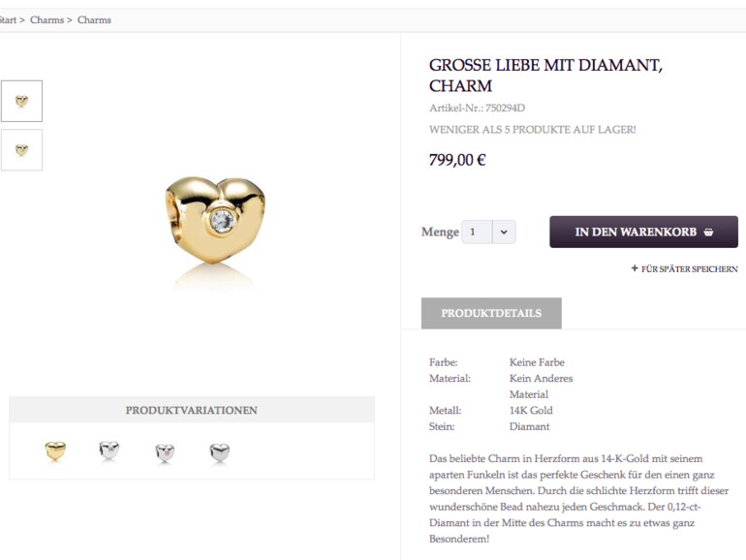746x560 pixels.
Task: Click the product title 'Grosse Liebe mit Diamant'
Action: (545, 76)
